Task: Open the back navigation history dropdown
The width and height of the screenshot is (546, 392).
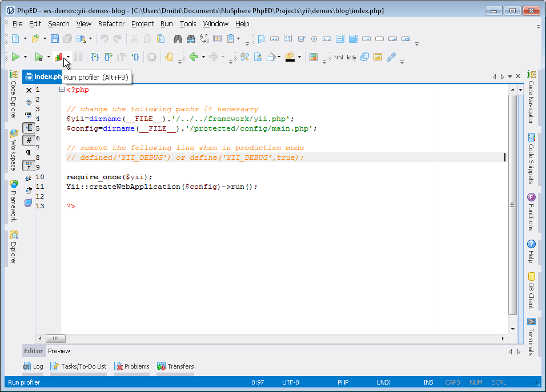Action: point(203,56)
